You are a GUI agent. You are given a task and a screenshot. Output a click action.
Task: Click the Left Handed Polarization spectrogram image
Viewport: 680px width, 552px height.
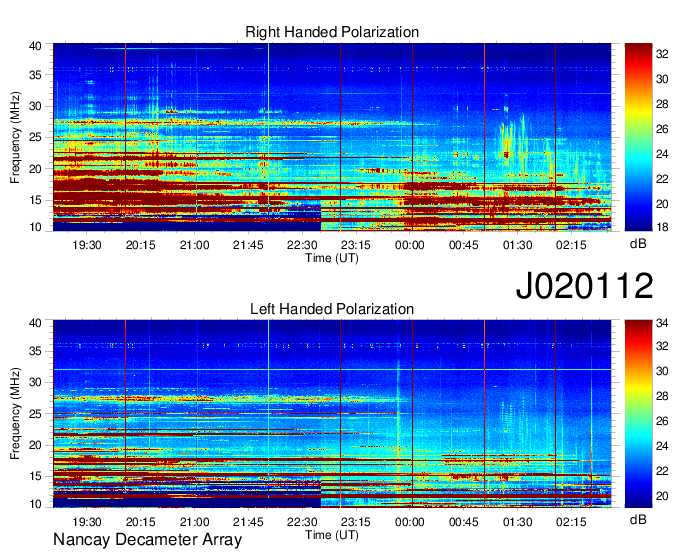point(332,414)
